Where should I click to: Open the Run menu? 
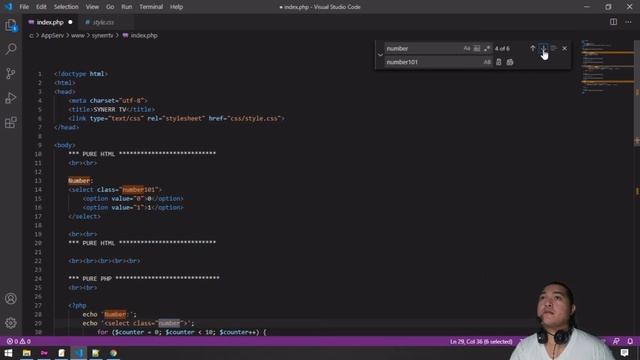[x=127, y=7]
